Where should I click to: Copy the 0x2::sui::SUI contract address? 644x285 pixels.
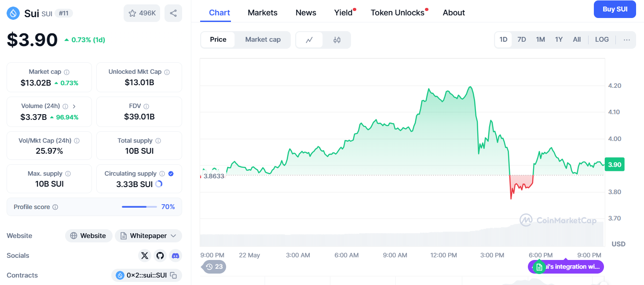pyautogui.click(x=174, y=276)
